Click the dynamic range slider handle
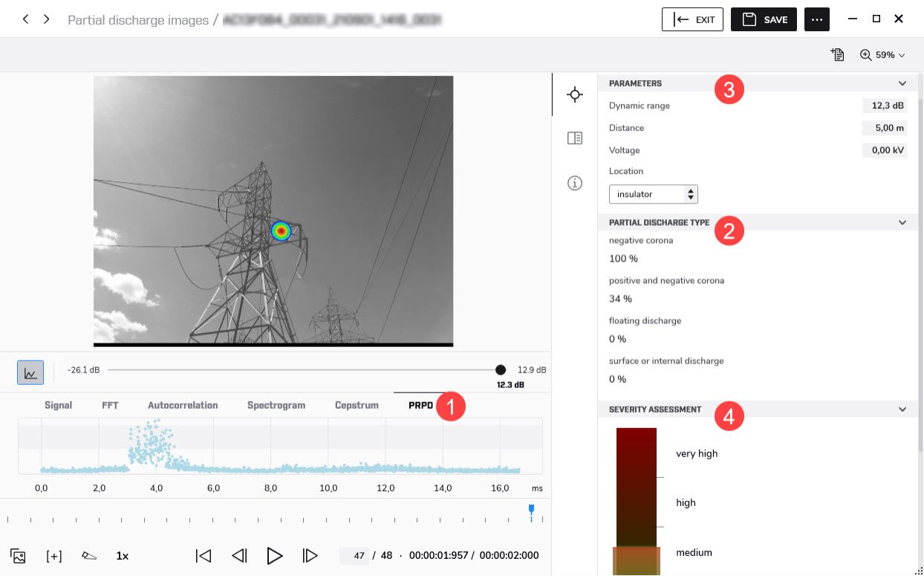Viewport: 924px width, 576px height. [x=501, y=370]
